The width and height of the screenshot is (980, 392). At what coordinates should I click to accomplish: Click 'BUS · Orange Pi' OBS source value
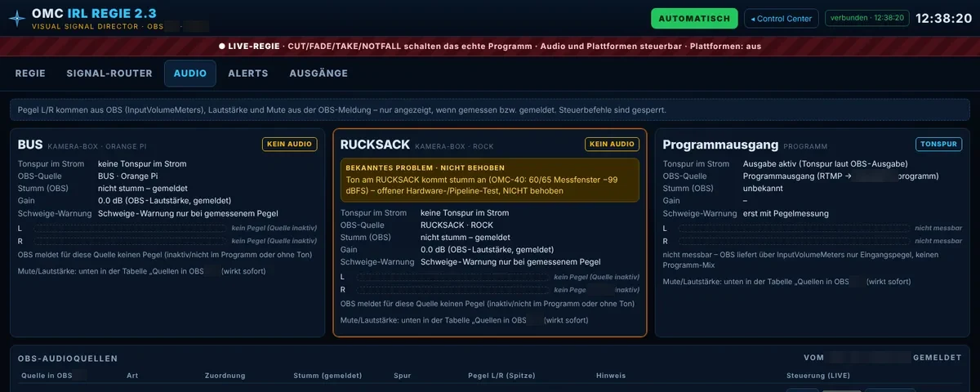point(129,176)
